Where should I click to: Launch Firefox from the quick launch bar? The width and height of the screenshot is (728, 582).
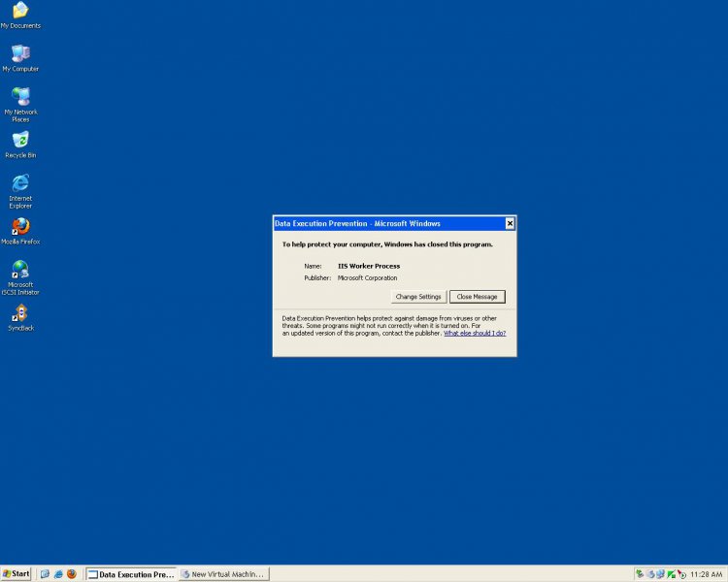pyautogui.click(x=72, y=574)
